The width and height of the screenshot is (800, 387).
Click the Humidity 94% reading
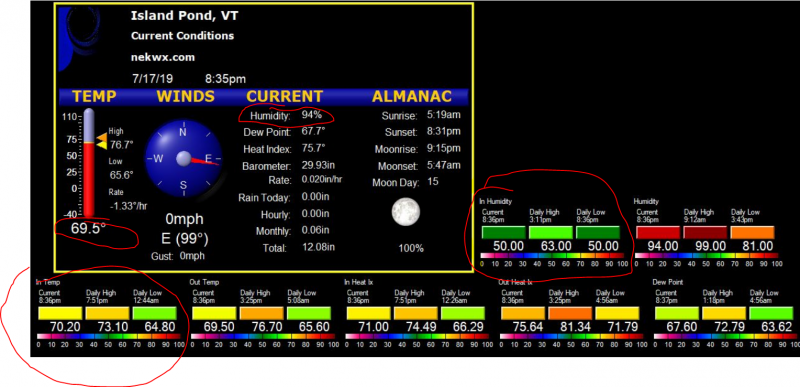coord(286,115)
